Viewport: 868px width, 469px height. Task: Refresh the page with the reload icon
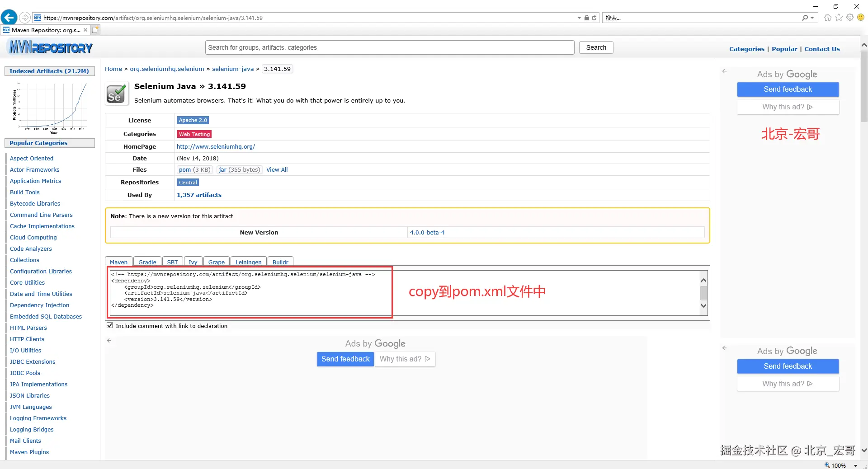pos(594,18)
